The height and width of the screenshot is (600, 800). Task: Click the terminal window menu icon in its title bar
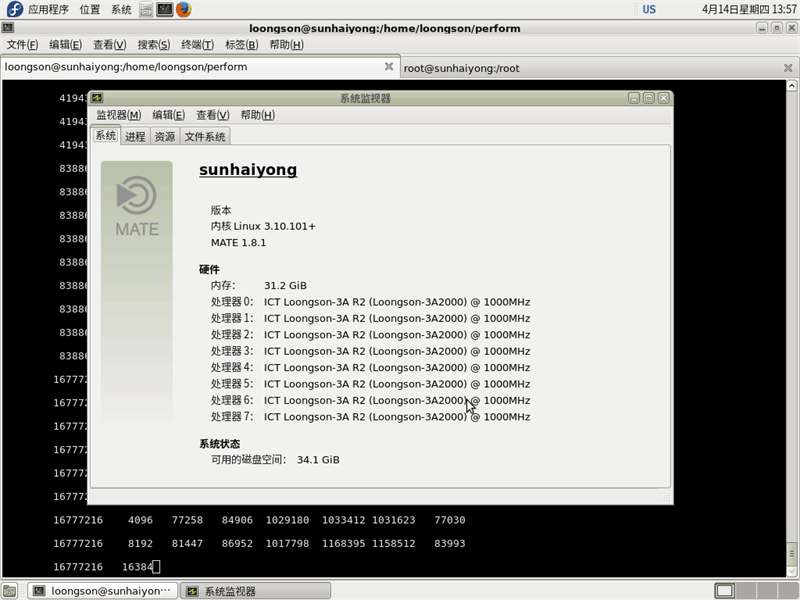pos(8,28)
